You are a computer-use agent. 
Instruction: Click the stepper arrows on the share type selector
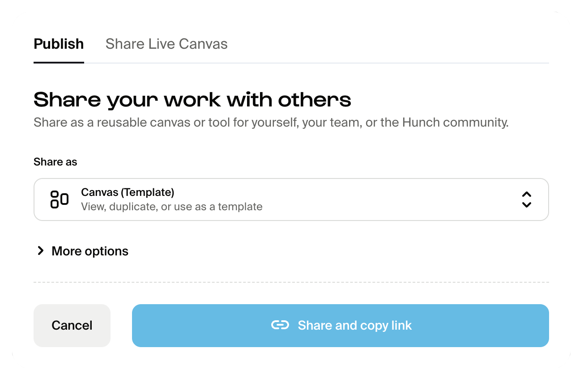tap(527, 199)
